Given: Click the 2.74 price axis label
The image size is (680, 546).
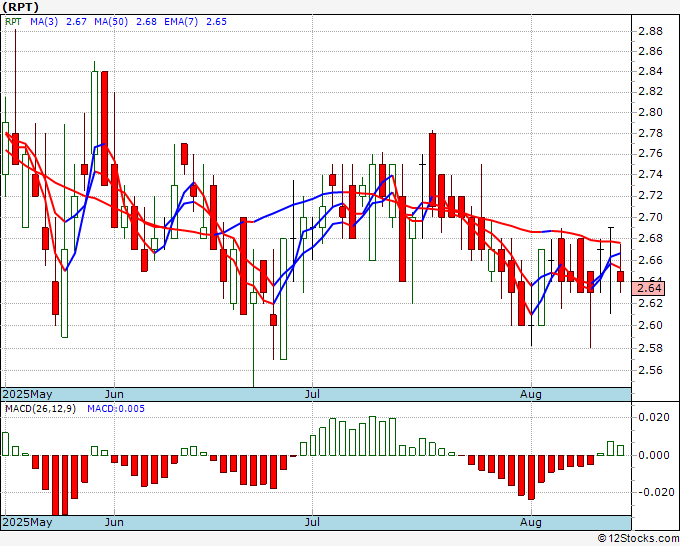Looking at the screenshot, I should pos(651,175).
